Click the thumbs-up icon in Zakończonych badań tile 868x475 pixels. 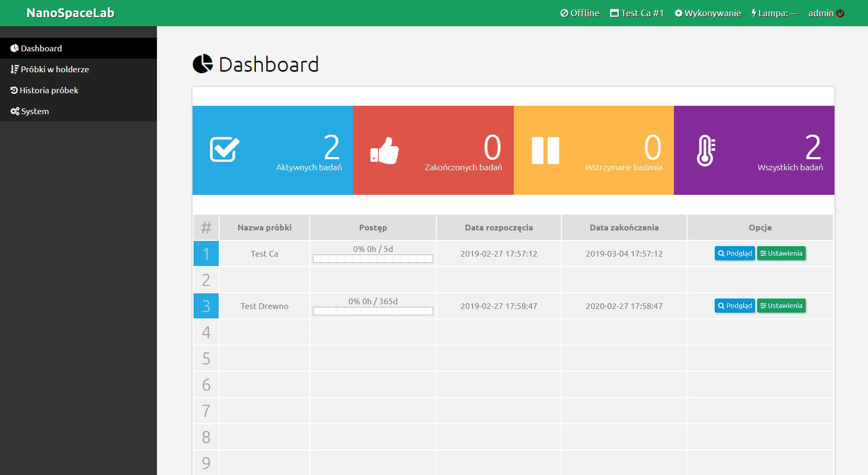(385, 151)
